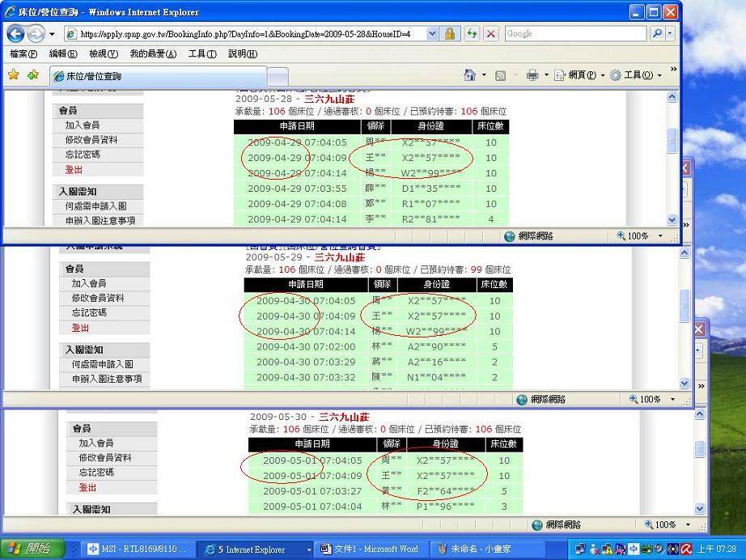Click the security lock icon in address bar
This screenshot has width=746, height=560.
[x=450, y=34]
